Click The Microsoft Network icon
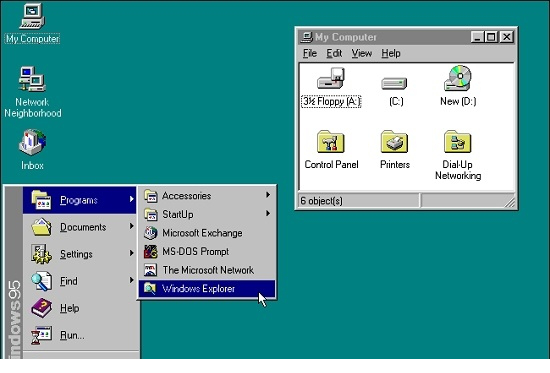The image size is (550, 373). pos(150,270)
